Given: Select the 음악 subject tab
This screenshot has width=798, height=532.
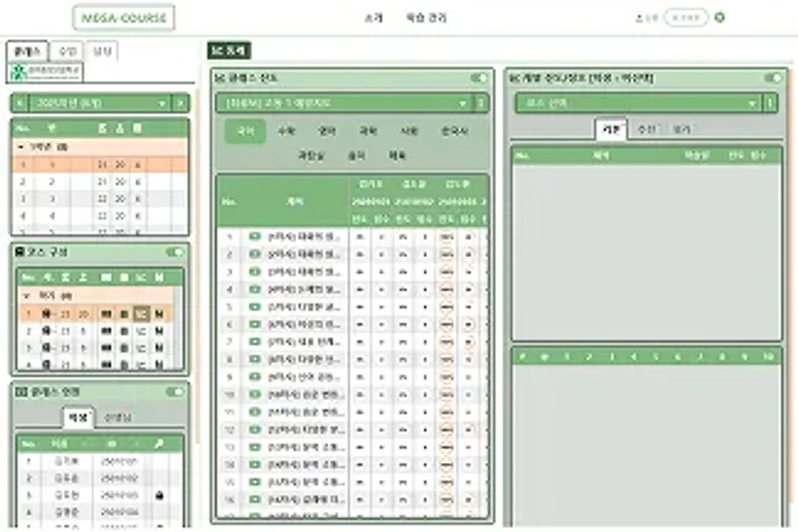Looking at the screenshot, I should pyautogui.click(x=356, y=156).
